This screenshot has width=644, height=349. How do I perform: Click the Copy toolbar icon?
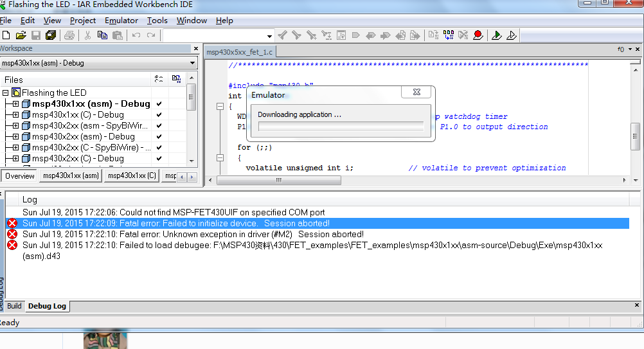[x=102, y=36]
